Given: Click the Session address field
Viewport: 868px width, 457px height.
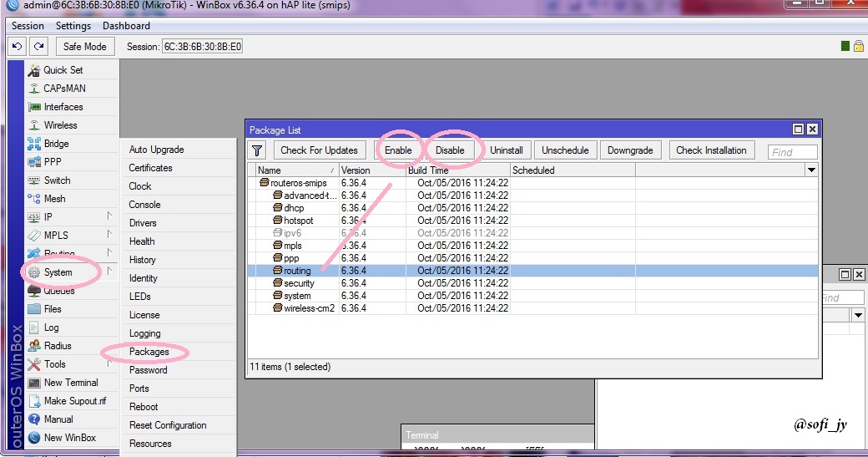Looking at the screenshot, I should 202,47.
